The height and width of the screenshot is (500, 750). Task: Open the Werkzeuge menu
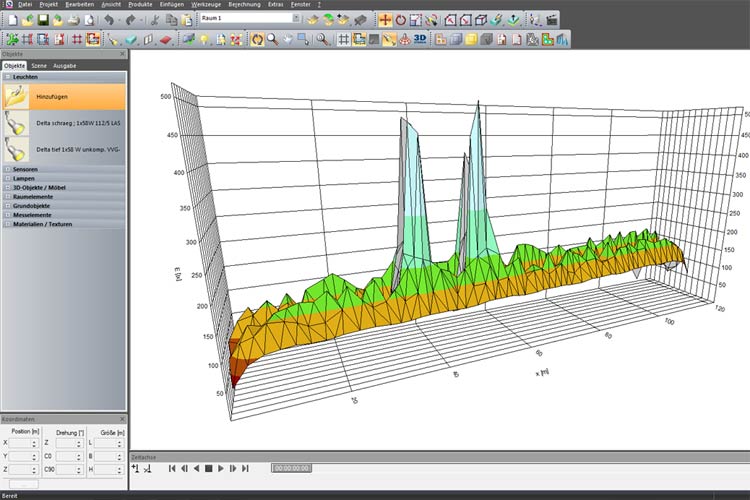pos(206,4)
